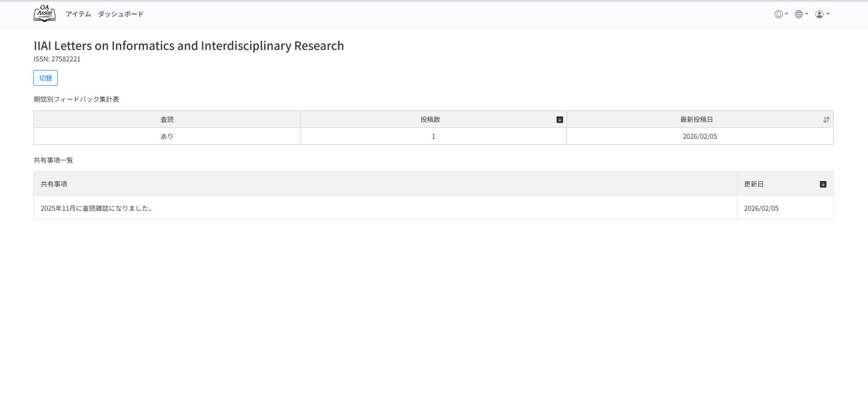This screenshot has height=405, width=868.
Task: Open the アイテム navigation item
Action: (78, 14)
